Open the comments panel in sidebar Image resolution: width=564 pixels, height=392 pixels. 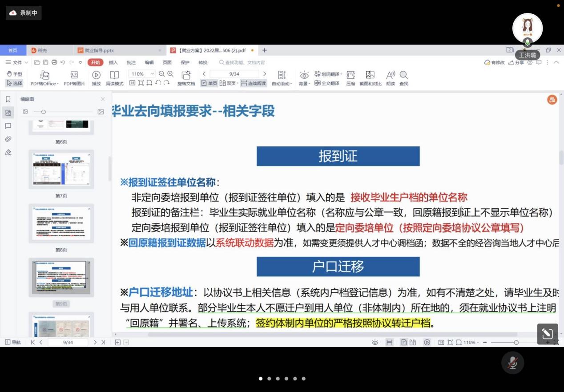click(x=8, y=126)
